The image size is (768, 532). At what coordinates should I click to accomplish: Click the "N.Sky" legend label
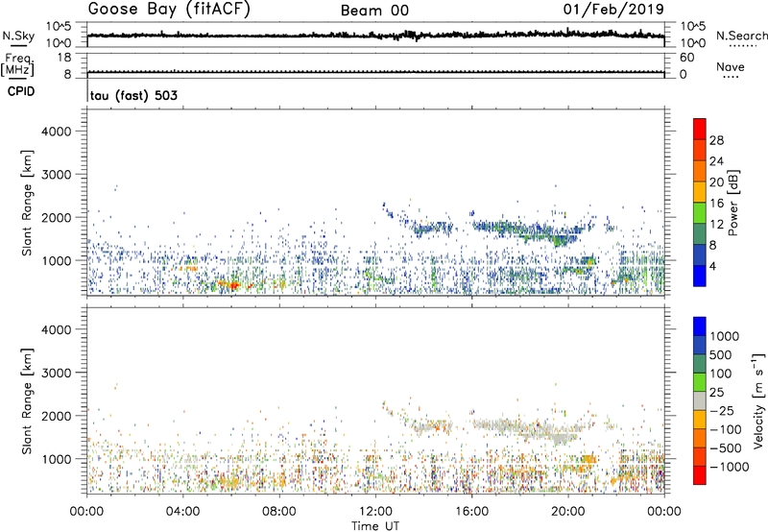(x=18, y=36)
